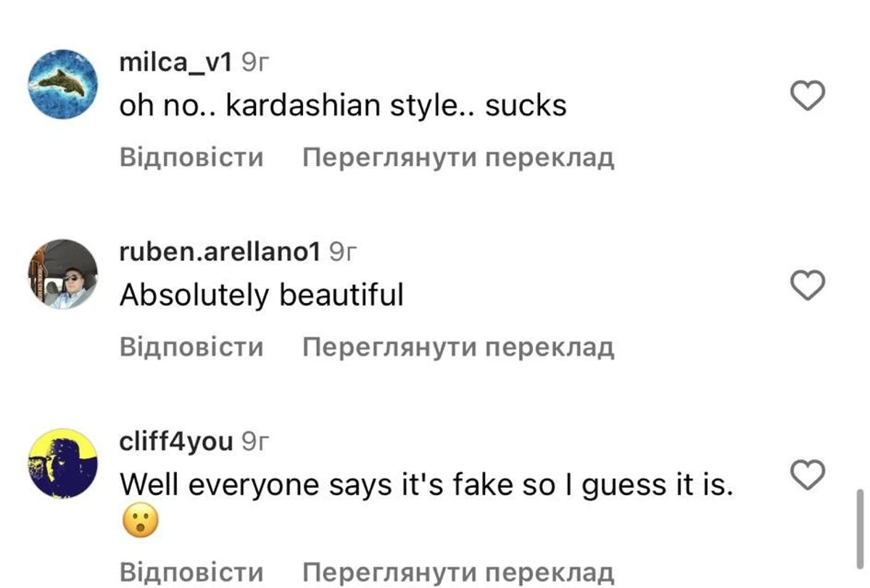The height and width of the screenshot is (588, 870).
Task: Like ruben.arellano1's comment with the heart
Action: pyautogui.click(x=807, y=285)
